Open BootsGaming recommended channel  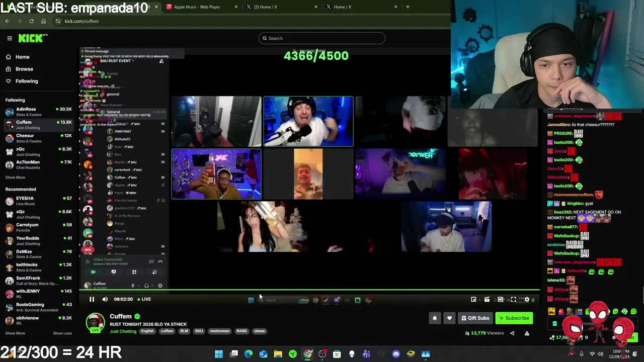click(39, 307)
